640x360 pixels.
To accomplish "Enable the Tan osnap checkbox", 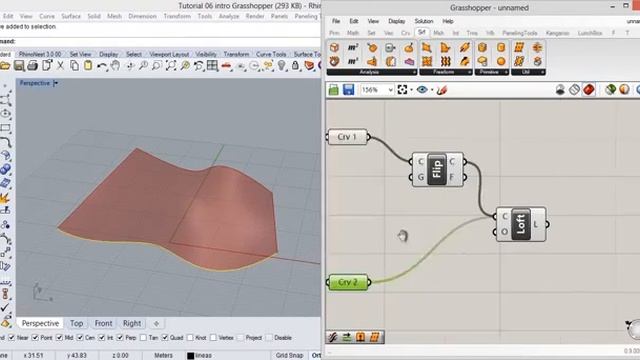I will 143,338.
